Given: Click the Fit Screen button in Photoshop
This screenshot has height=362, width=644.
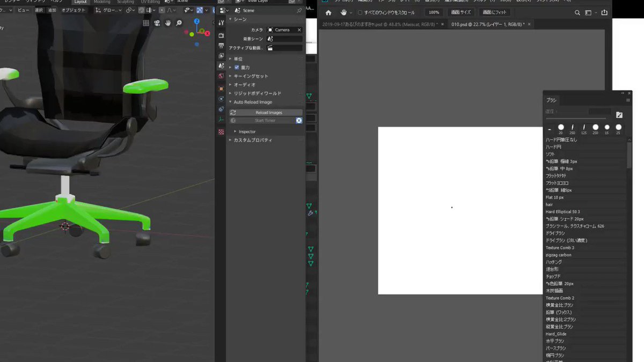Looking at the screenshot, I should (494, 12).
